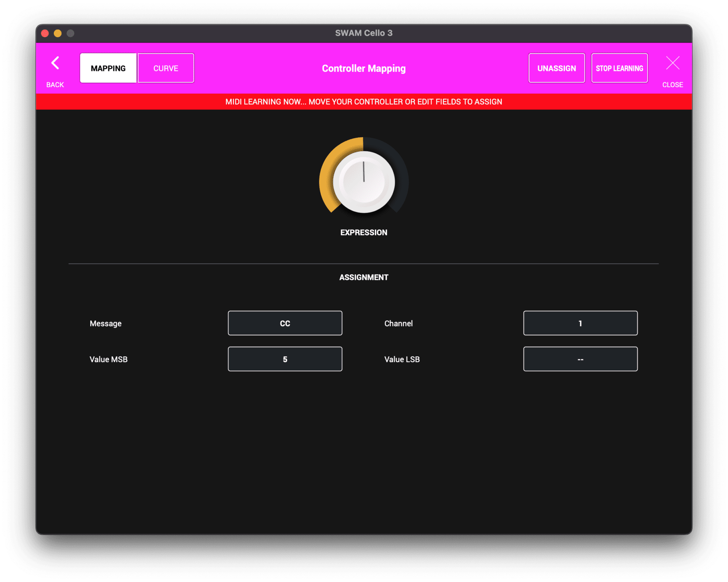
Task: Select the Value MSB field showing 5
Action: point(285,359)
